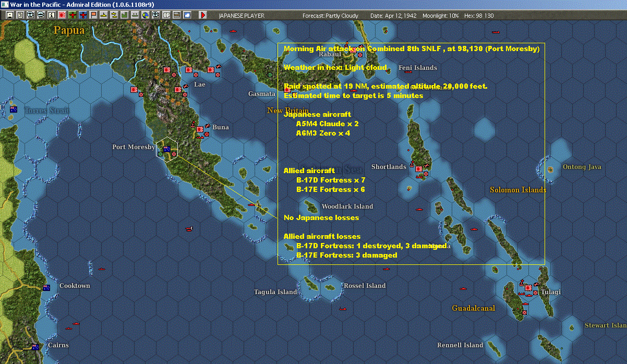
Task: Click 'No Japanese losses' text
Action: [321, 217]
